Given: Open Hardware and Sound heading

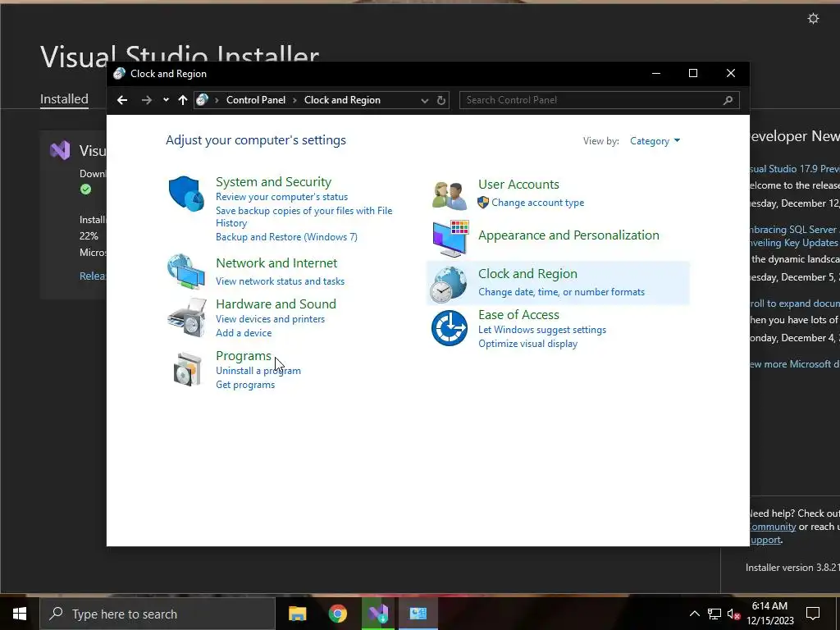Looking at the screenshot, I should (276, 304).
